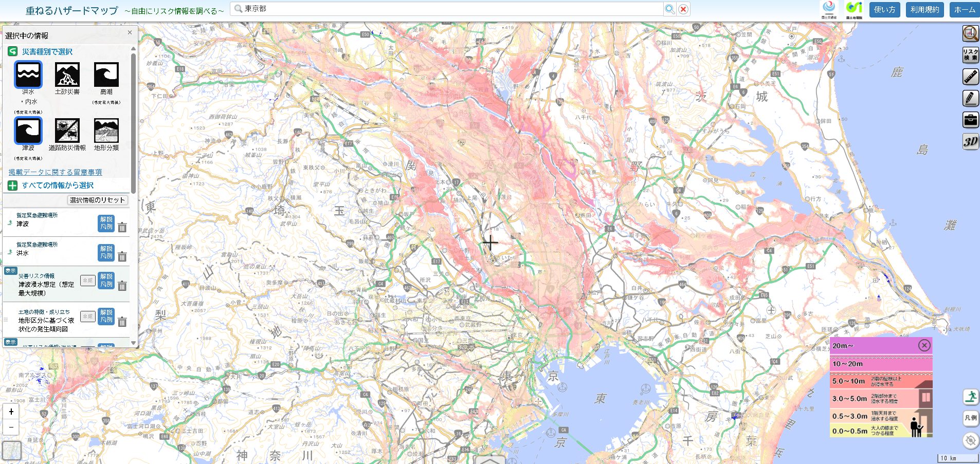
Task: Open the 利用規約 terms page
Action: pos(924,10)
